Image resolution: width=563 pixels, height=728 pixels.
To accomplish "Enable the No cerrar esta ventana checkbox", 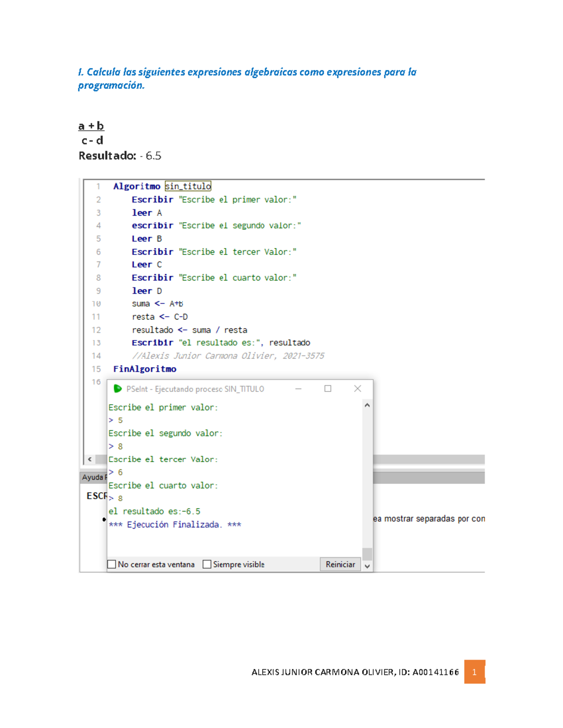I will 112,564.
